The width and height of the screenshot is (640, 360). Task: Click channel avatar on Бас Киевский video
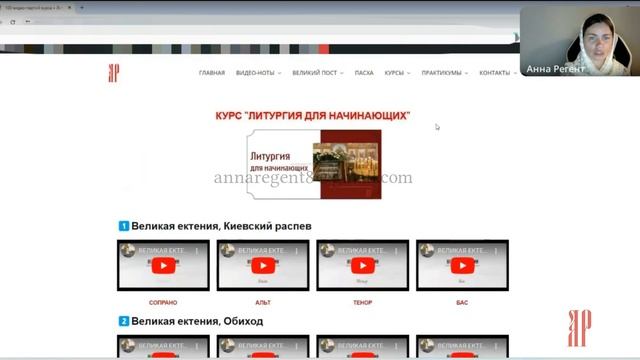pyautogui.click(x=427, y=250)
